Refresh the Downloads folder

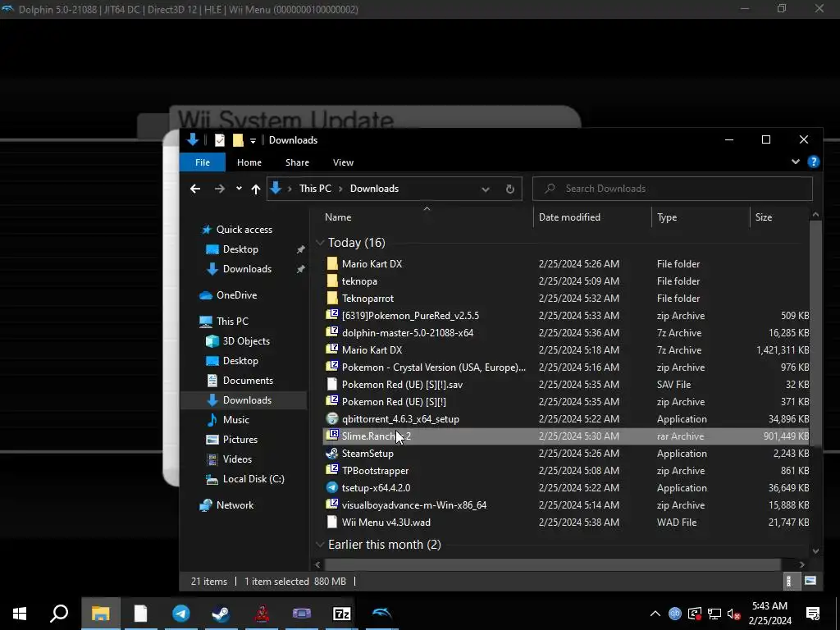(510, 189)
